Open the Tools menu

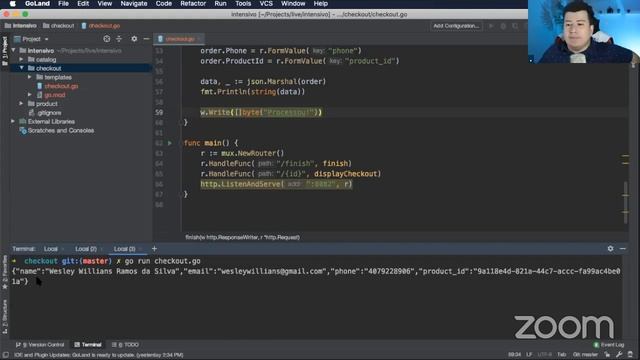[x=243, y=4]
